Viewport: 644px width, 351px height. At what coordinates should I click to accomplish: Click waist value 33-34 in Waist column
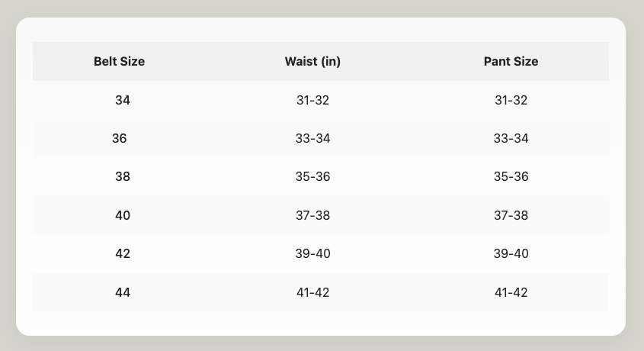click(x=312, y=139)
